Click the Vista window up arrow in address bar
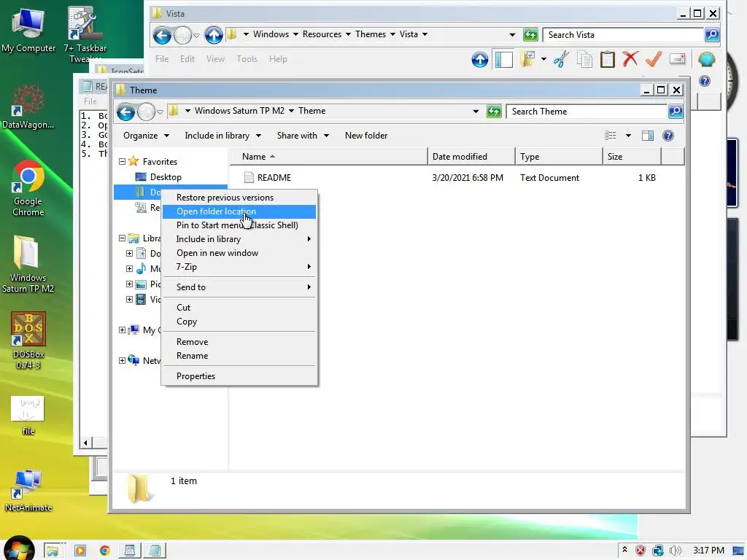 [214, 35]
